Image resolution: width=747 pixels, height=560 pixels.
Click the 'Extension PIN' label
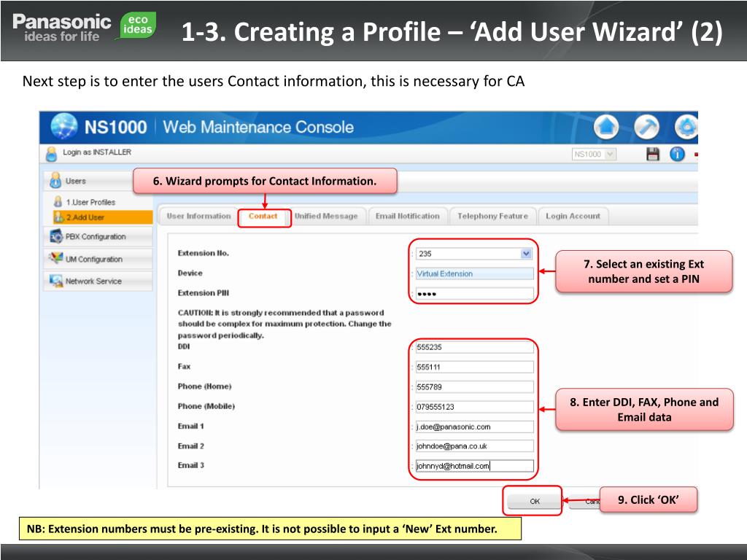tap(204, 293)
